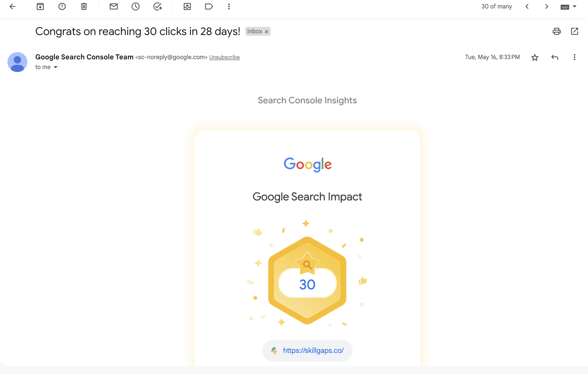Open the Move to folder icon

point(187,7)
